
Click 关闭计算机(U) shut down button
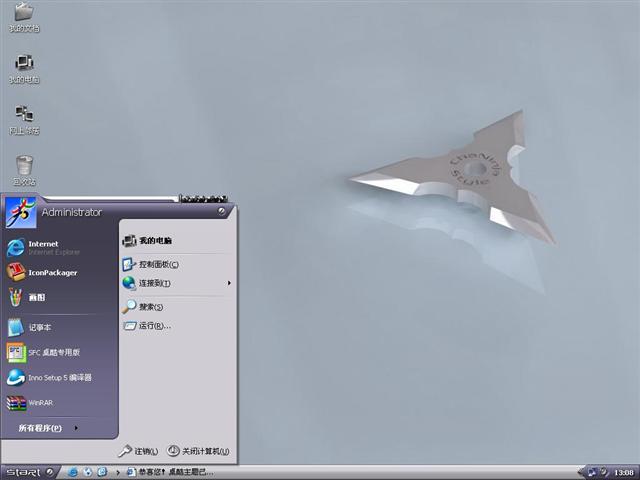click(198, 451)
